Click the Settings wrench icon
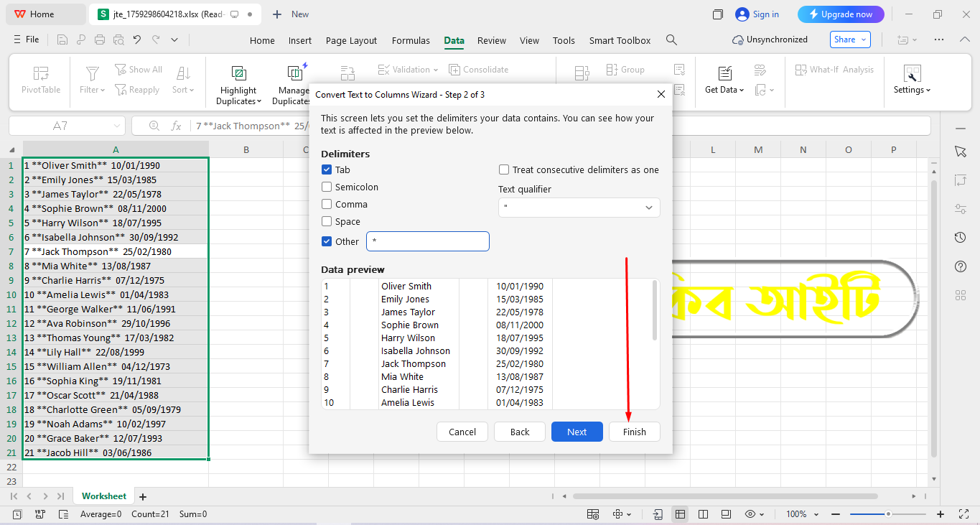The width and height of the screenshot is (980, 525). pyautogui.click(x=912, y=73)
